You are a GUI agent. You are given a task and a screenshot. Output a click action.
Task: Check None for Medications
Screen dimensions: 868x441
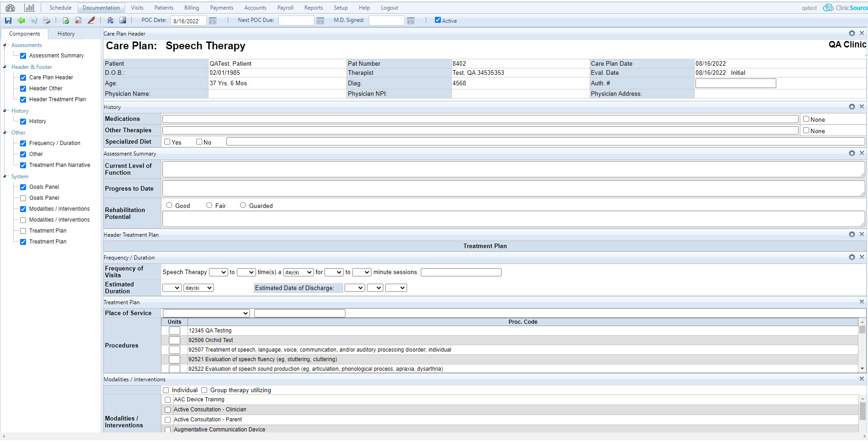click(x=806, y=119)
